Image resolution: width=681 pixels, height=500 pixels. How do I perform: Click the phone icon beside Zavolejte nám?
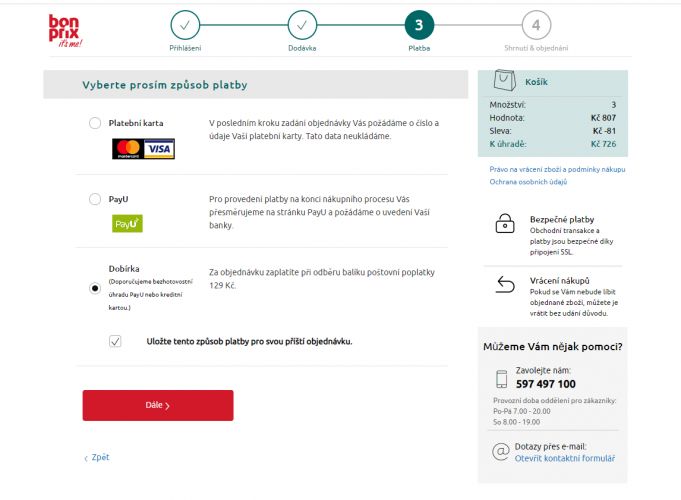click(502, 379)
